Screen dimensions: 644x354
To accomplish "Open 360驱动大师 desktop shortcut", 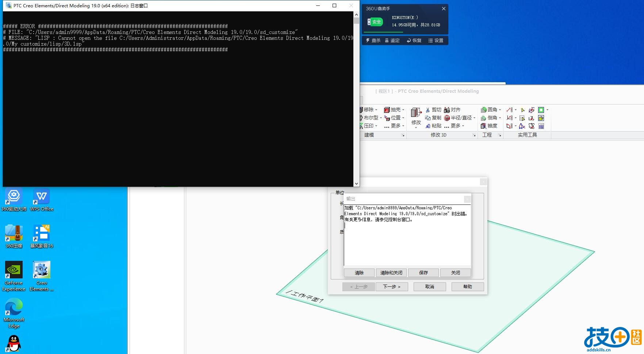I will click(14, 199).
